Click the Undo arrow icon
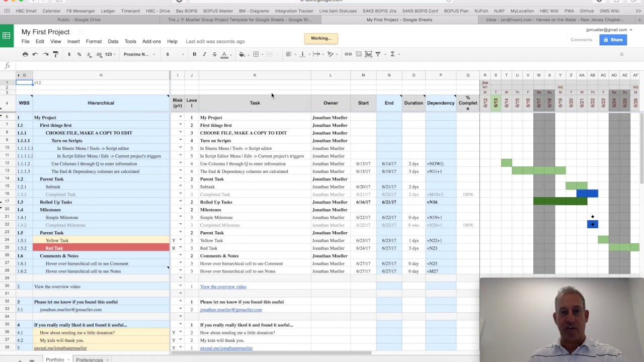The image size is (644, 362). pyautogui.click(x=35, y=54)
